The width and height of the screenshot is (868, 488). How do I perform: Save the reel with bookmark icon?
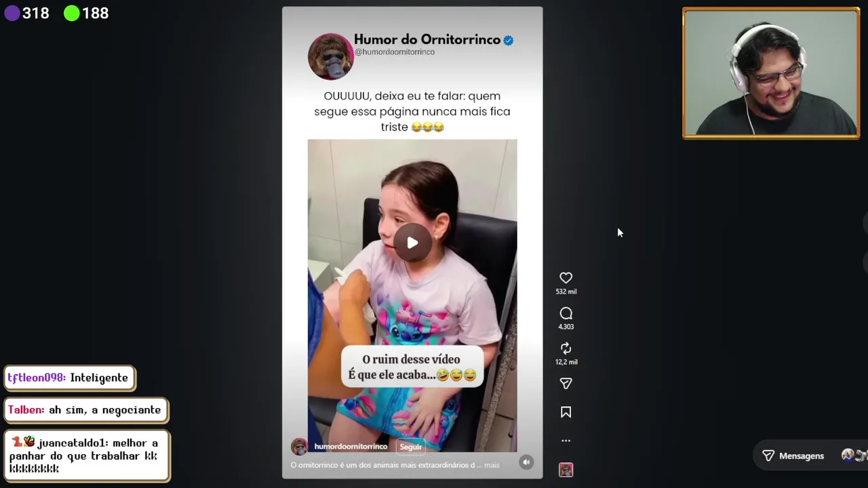click(x=566, y=412)
